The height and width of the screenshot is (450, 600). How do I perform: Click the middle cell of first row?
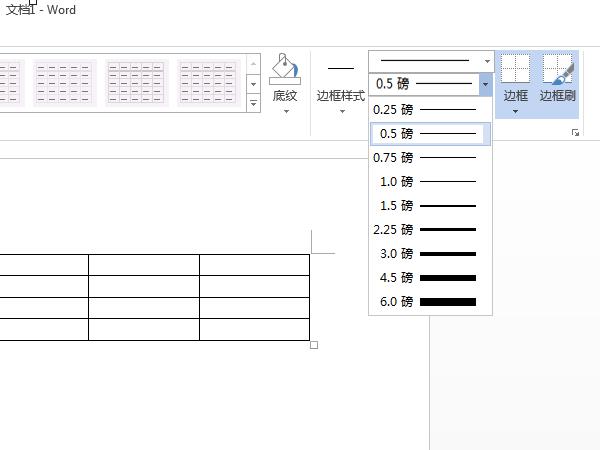pos(144,265)
